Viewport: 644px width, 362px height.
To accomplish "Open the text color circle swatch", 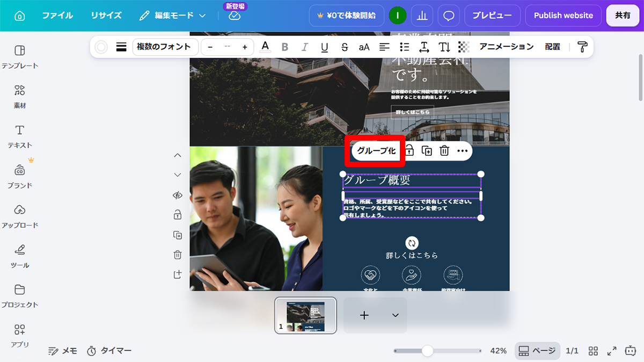I will [101, 47].
